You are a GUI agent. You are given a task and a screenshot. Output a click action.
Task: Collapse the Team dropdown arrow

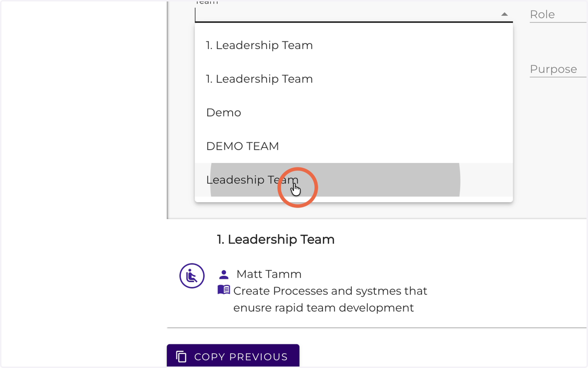coord(504,14)
